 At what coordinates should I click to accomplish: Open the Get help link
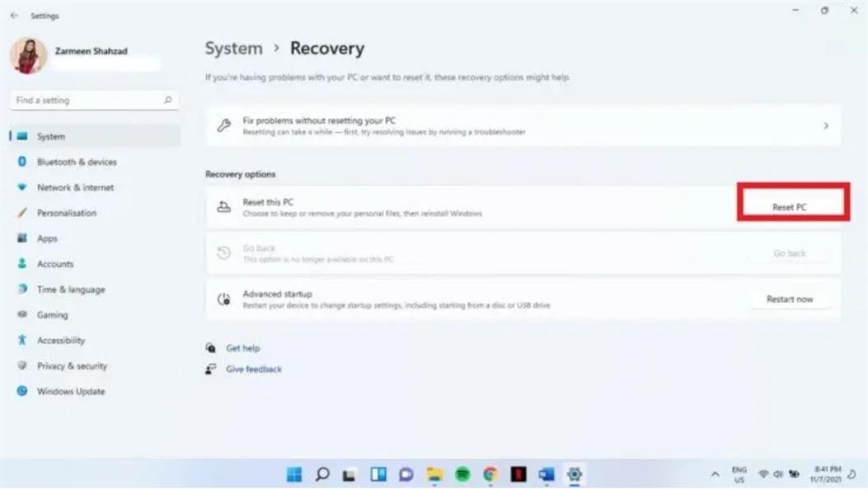(x=242, y=348)
